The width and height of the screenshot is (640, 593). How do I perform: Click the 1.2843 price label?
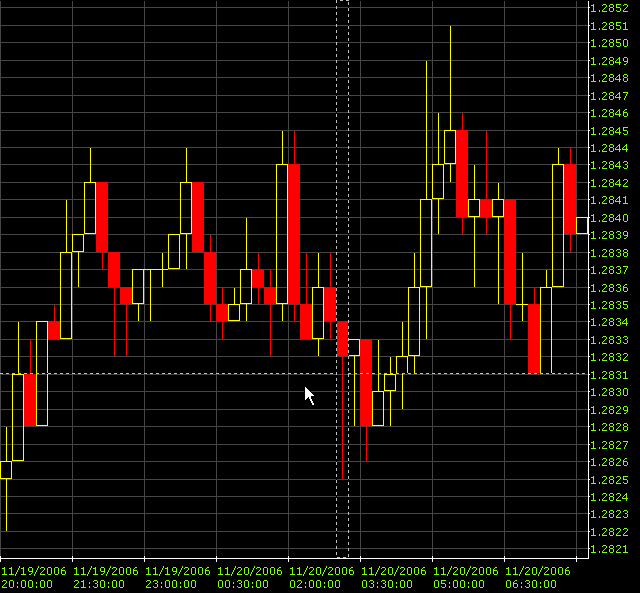click(x=609, y=165)
